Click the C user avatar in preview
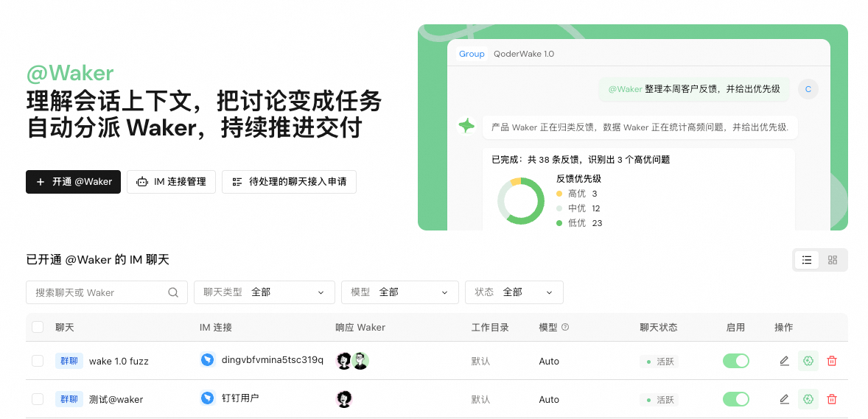This screenshot has width=868, height=419. [808, 89]
